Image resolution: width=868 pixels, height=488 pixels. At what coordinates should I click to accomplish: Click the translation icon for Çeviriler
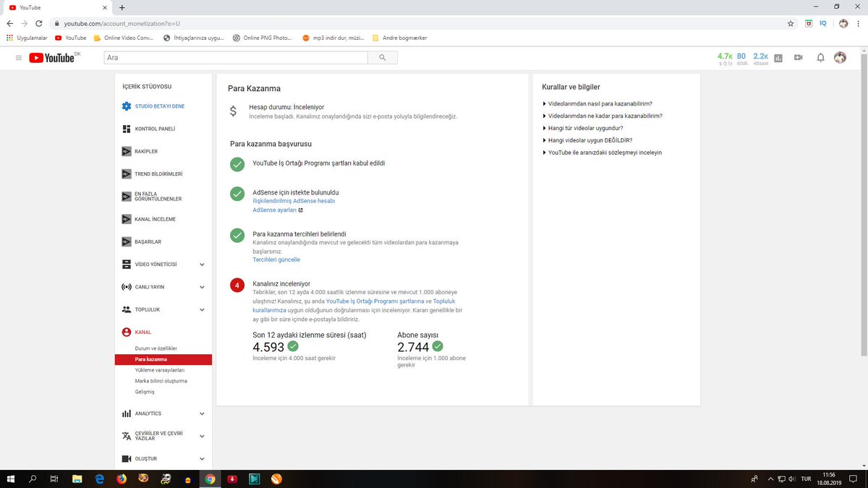click(x=127, y=436)
